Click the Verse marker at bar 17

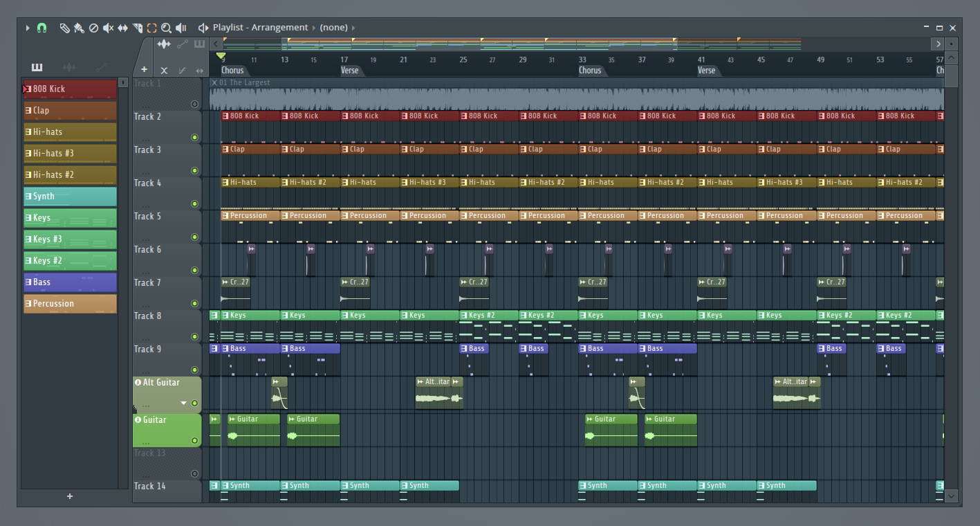coord(350,70)
